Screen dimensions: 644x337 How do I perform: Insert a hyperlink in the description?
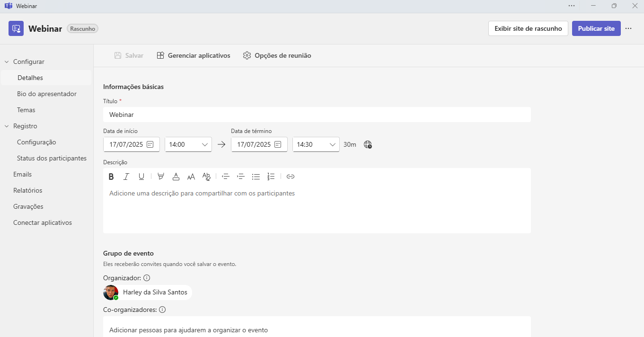291,177
